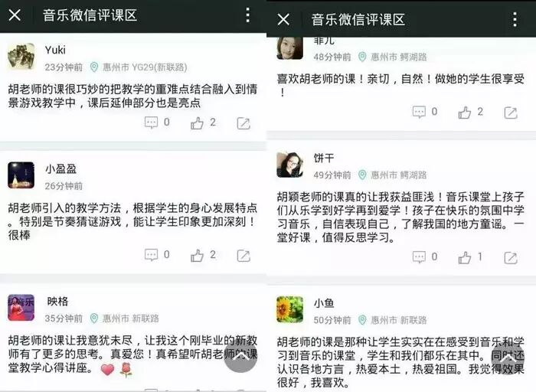The width and height of the screenshot is (536, 392).
Task: Open the three-dot menu in left header
Action: (248, 15)
